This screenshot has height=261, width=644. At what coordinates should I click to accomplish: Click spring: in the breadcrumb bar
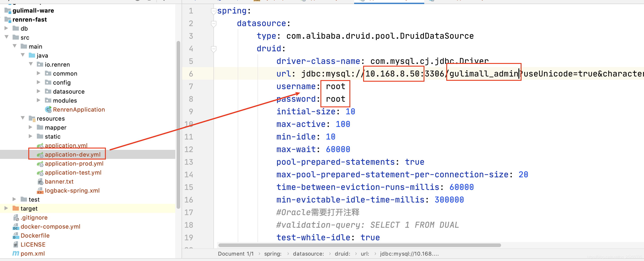click(x=273, y=254)
